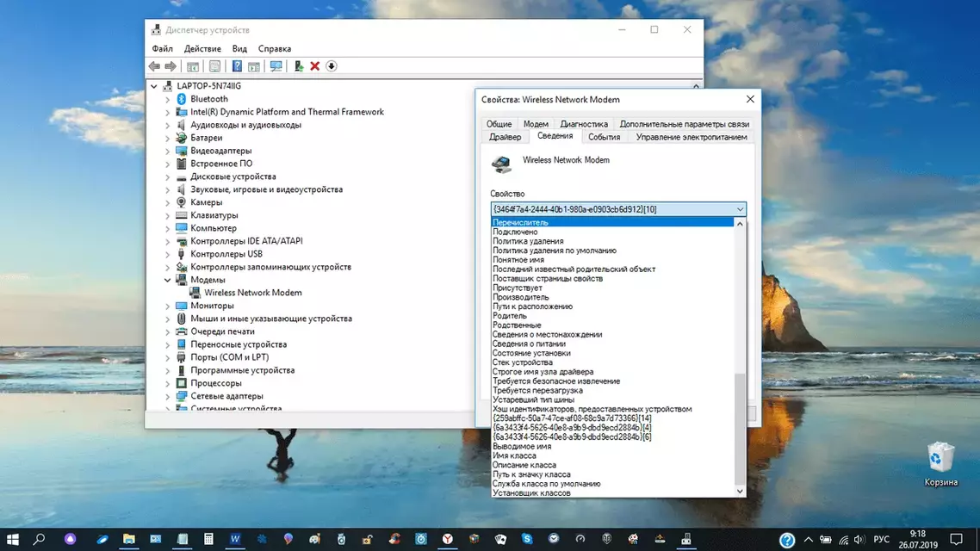Click the blue question mark help icon
The width and height of the screenshot is (980, 551).
click(237, 66)
